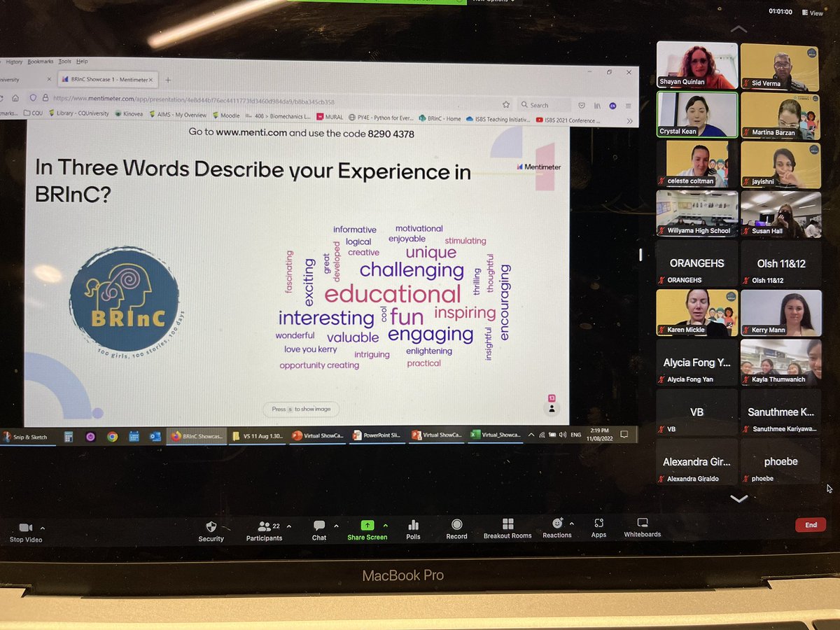The height and width of the screenshot is (630, 840).
Task: Open Firefox Library icon in toolbar
Action: click(x=597, y=106)
